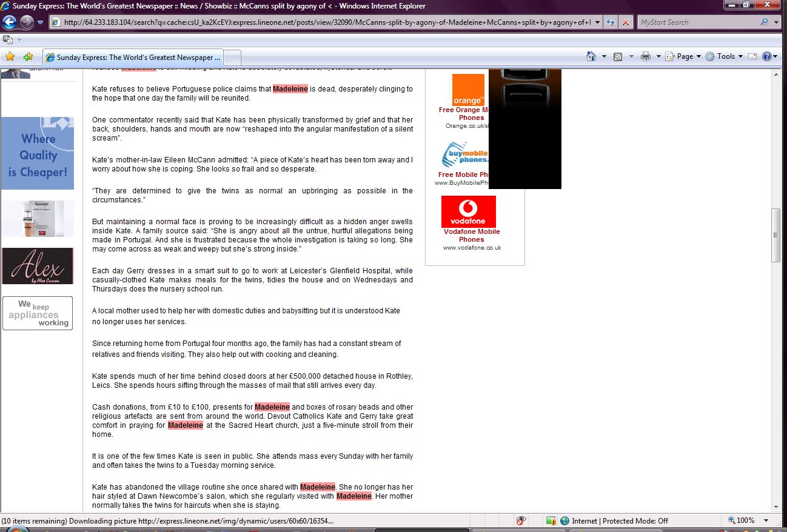Open the Favorites Center star icon
Screen dimensions: 787x532
pyautogui.click(x=10, y=57)
